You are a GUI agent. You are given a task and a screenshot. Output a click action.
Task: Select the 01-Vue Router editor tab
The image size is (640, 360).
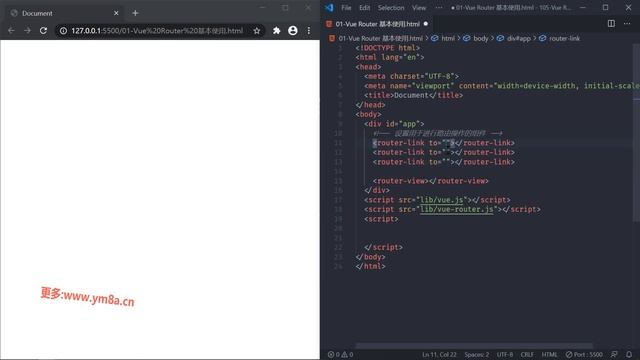pyautogui.click(x=377, y=24)
